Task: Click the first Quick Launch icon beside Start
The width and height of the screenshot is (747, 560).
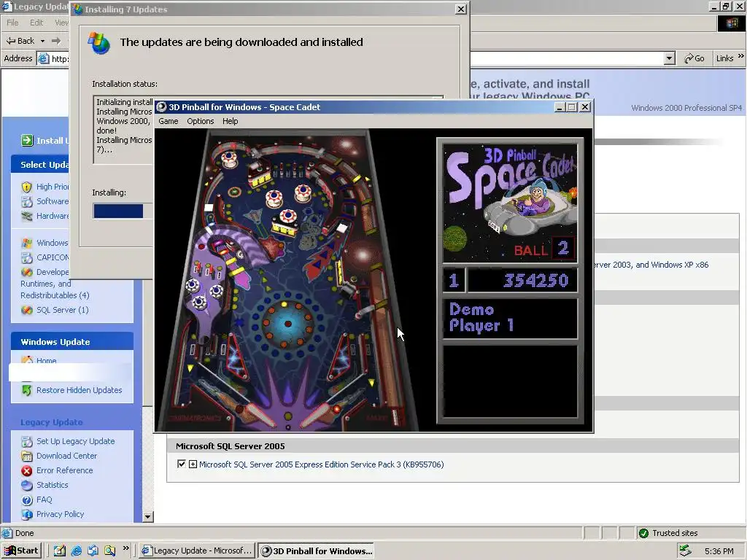Action: [x=60, y=551]
